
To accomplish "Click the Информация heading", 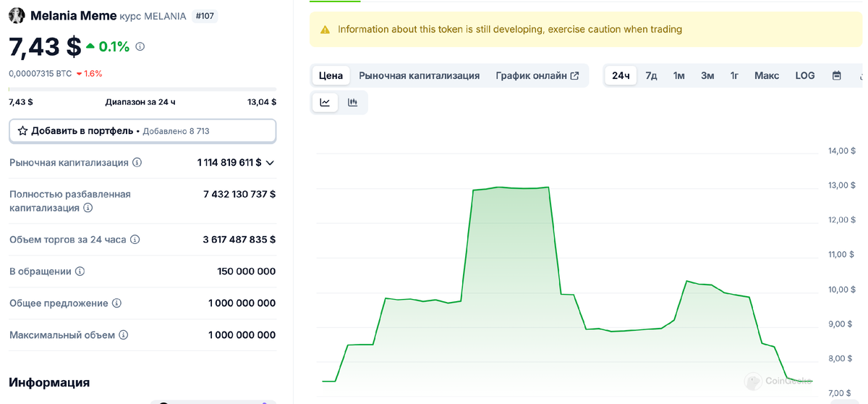I will [x=49, y=382].
